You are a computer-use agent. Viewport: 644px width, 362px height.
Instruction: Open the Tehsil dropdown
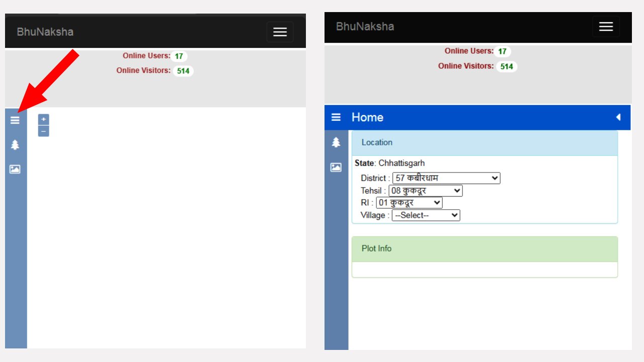tap(425, 191)
